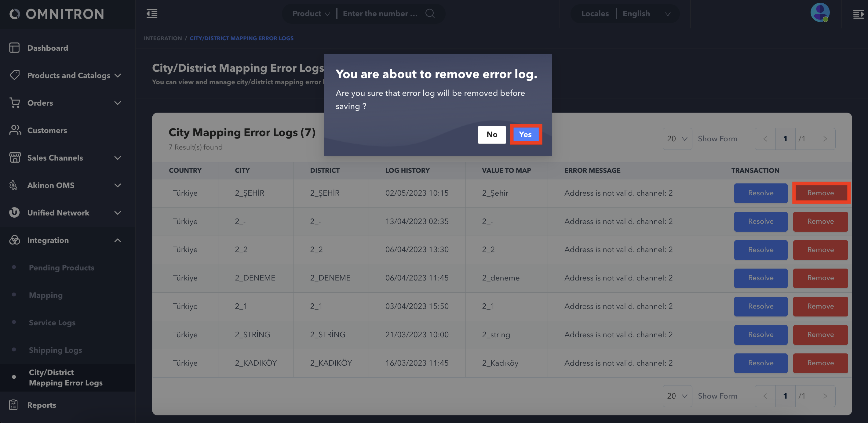The width and height of the screenshot is (868, 423).
Task: Confirm removal with Yes button
Action: click(x=525, y=134)
